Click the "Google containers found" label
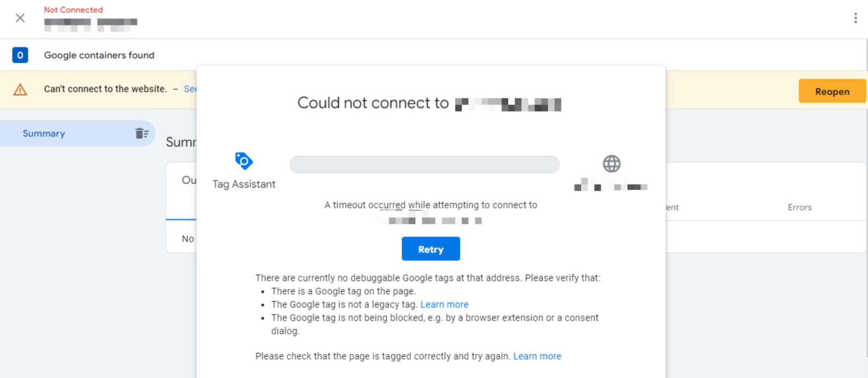868x378 pixels. pyautogui.click(x=99, y=55)
